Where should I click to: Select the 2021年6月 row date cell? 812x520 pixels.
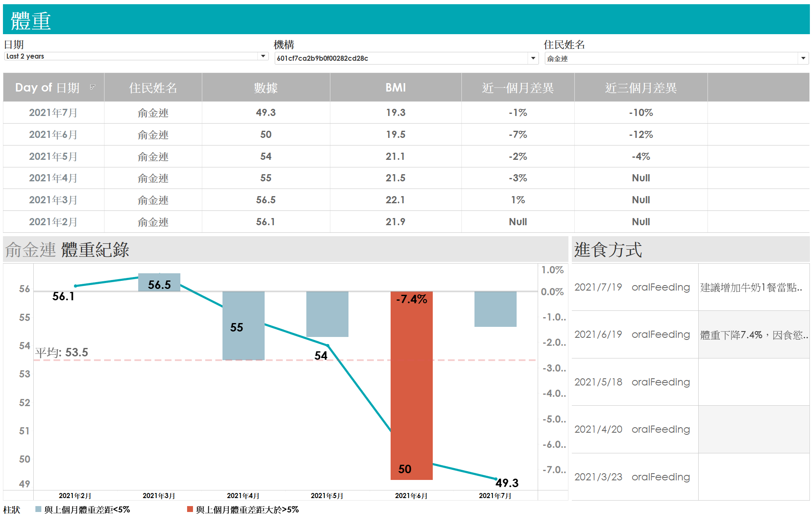pos(54,135)
